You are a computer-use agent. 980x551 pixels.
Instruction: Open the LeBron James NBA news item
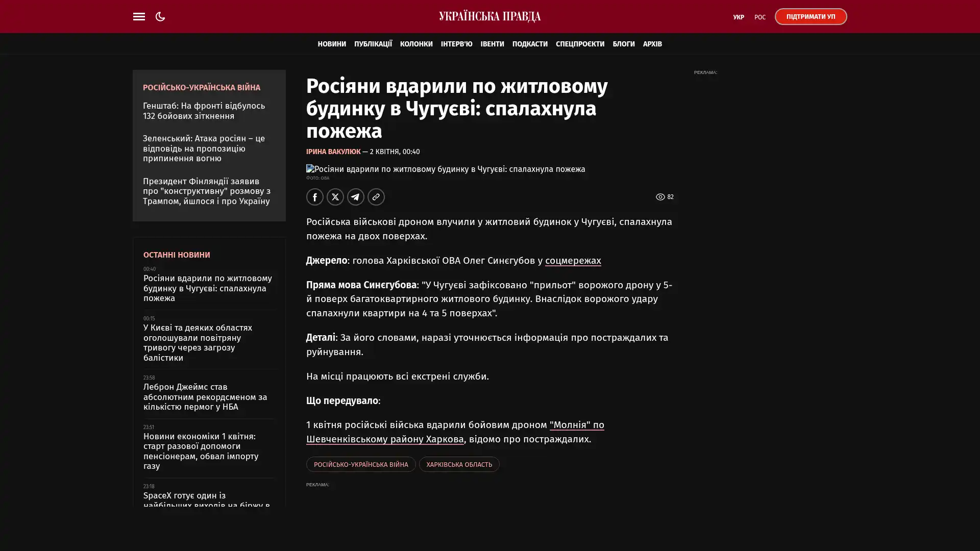[x=205, y=397]
